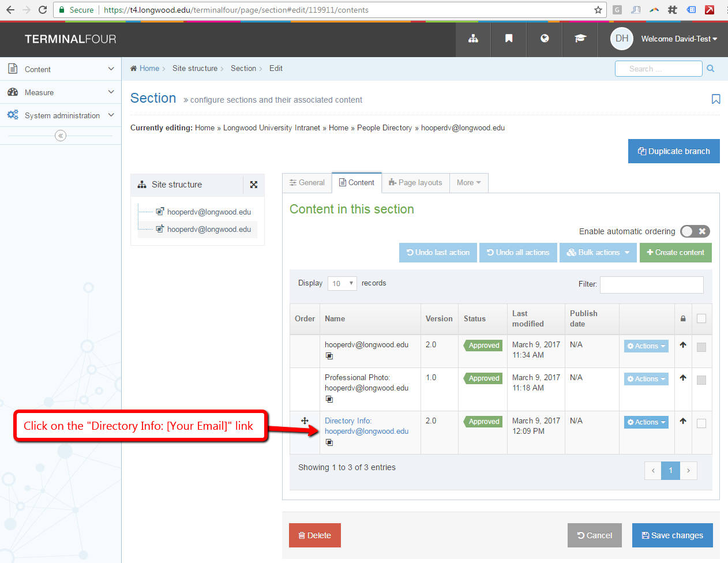Expand the Bulk actions dropdown
Screen dimensions: 728x563
[x=598, y=253]
